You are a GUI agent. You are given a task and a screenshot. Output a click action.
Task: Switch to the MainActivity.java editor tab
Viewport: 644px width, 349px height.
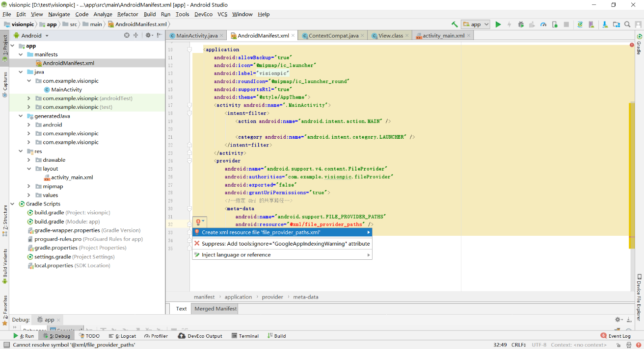(196, 36)
